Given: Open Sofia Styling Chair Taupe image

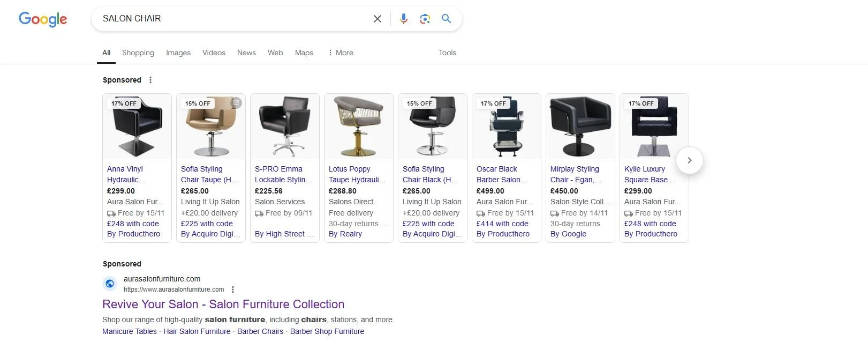Looking at the screenshot, I should click(211, 127).
